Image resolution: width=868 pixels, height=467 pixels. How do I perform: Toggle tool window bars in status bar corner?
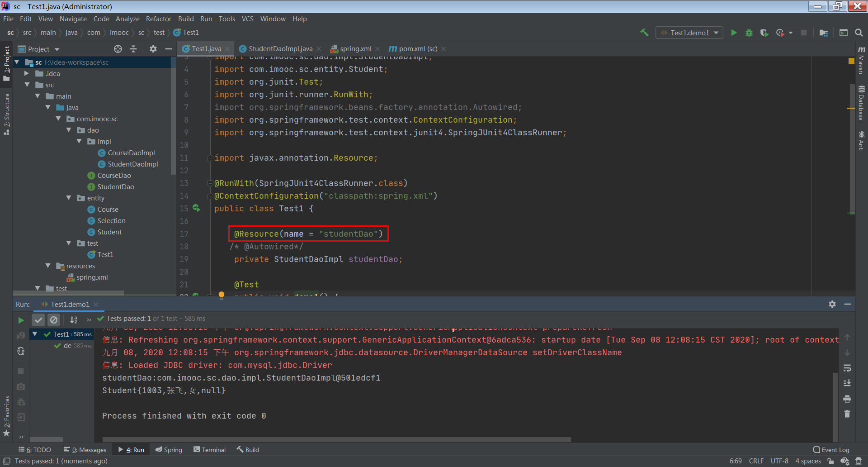(x=7, y=461)
